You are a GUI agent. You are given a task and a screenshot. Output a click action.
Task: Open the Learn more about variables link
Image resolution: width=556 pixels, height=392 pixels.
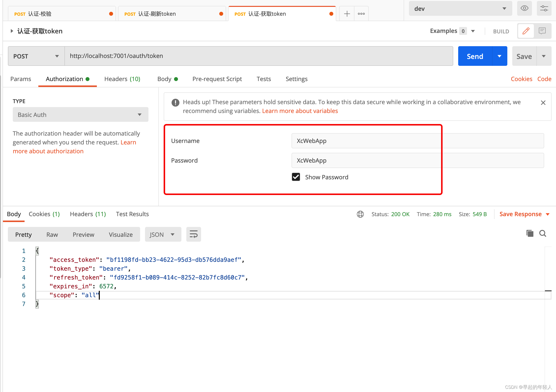300,111
